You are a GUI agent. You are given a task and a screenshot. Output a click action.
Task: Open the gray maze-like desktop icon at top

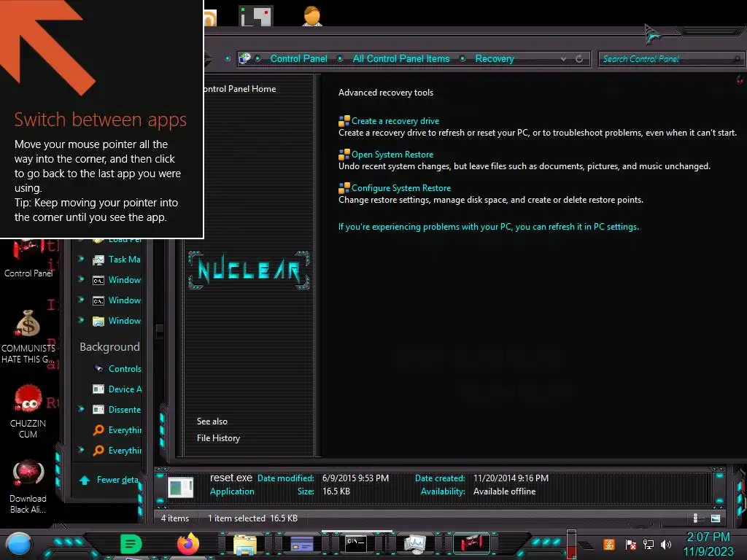(256, 16)
